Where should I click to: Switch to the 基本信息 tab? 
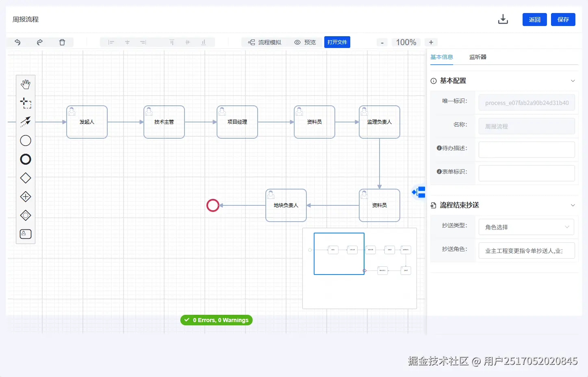[442, 57]
